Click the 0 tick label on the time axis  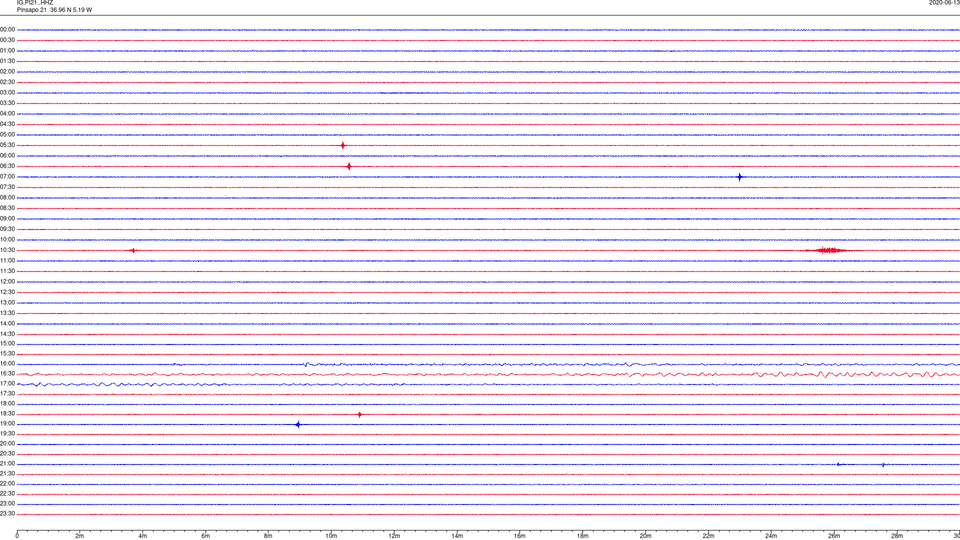[17, 536]
